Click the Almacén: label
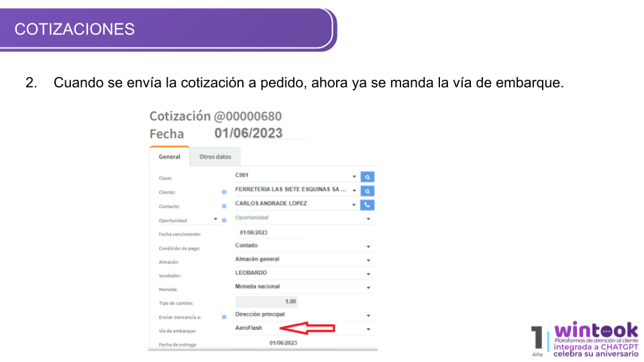644x362 pixels. (169, 262)
